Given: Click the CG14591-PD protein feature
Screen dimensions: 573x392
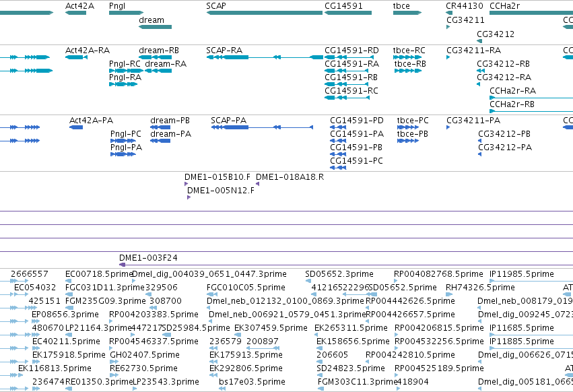Looking at the screenshot, I should click(337, 127).
